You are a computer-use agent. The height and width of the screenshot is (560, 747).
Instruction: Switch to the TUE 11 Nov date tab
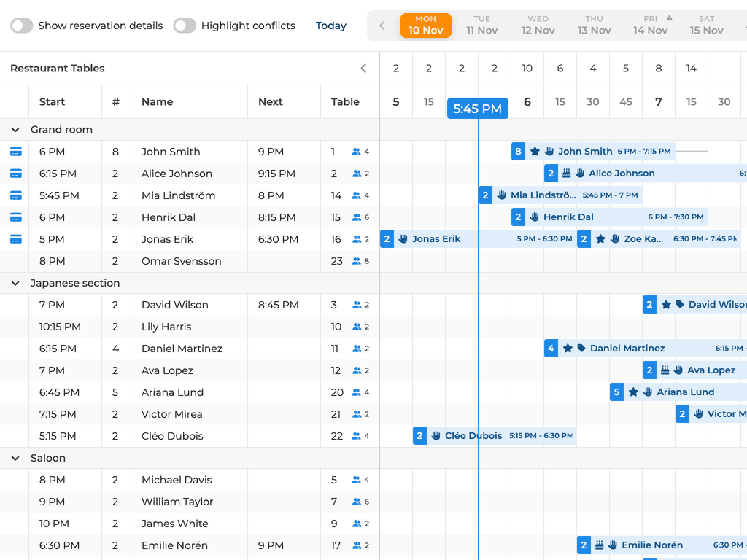[x=481, y=26]
